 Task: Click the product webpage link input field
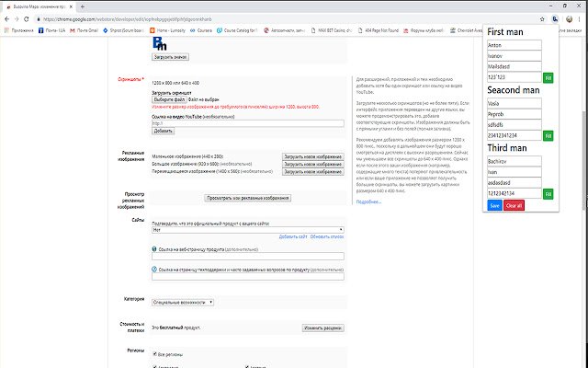click(x=248, y=256)
